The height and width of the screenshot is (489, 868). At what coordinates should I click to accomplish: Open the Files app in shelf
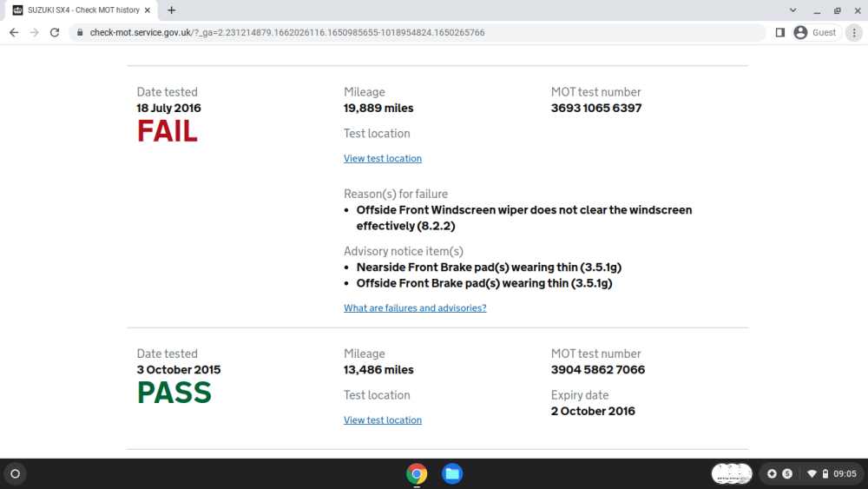coord(452,473)
